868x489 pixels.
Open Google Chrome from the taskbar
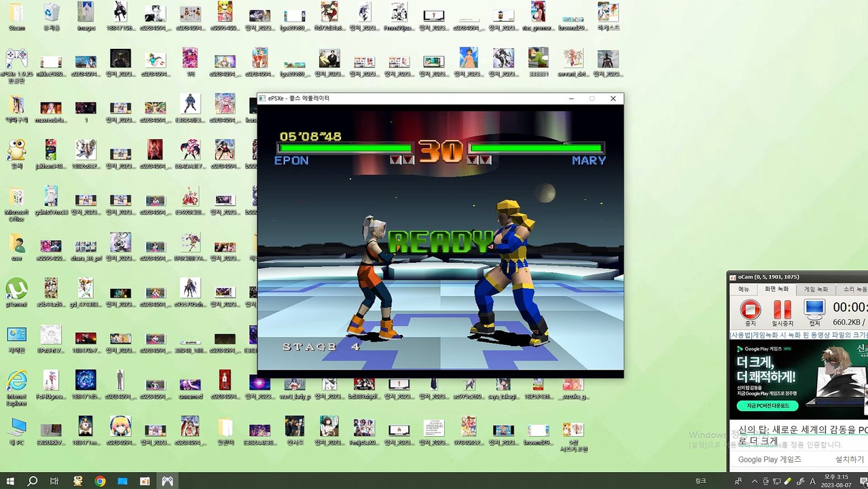click(x=100, y=481)
